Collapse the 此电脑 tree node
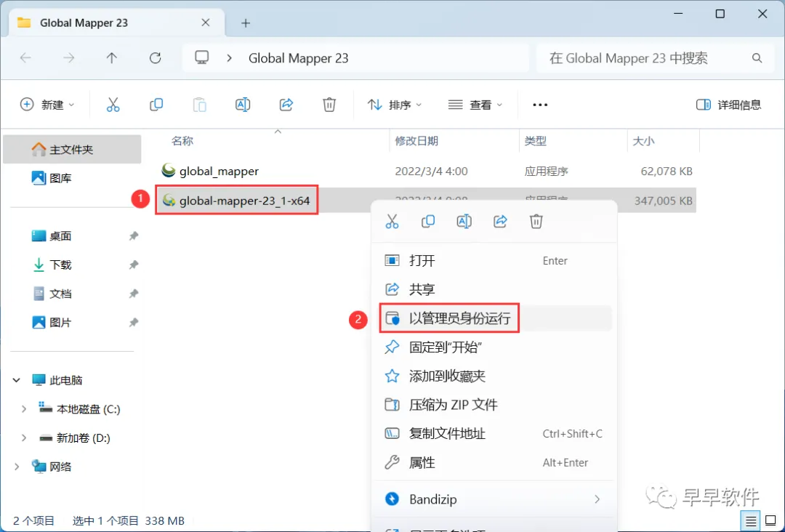 [17, 380]
